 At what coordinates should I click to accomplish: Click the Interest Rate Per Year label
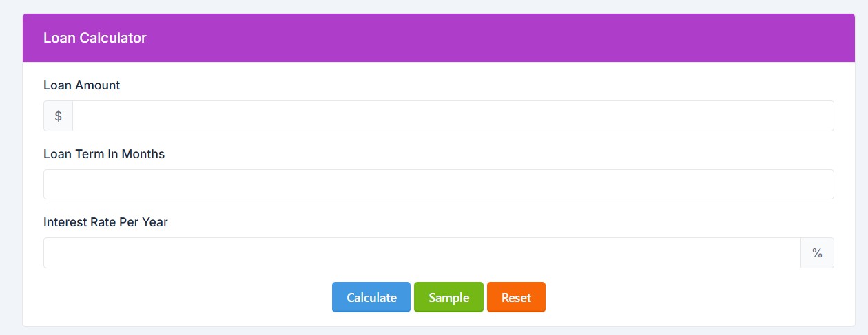[x=105, y=222]
